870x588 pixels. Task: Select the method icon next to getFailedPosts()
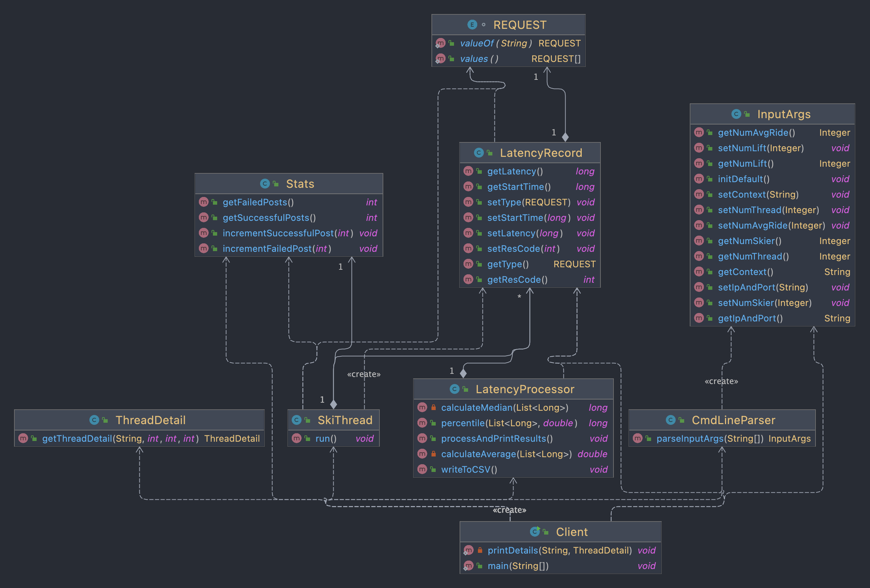(203, 202)
